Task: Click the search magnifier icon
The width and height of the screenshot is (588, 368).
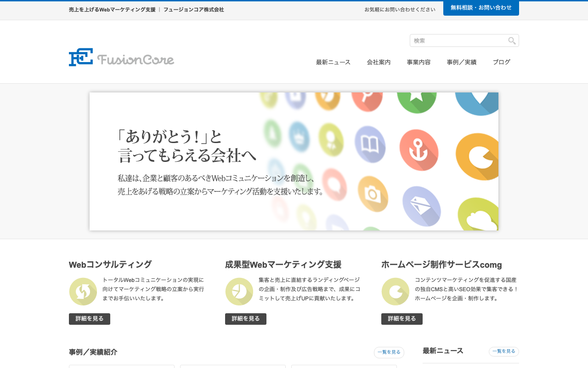Action: click(x=512, y=41)
